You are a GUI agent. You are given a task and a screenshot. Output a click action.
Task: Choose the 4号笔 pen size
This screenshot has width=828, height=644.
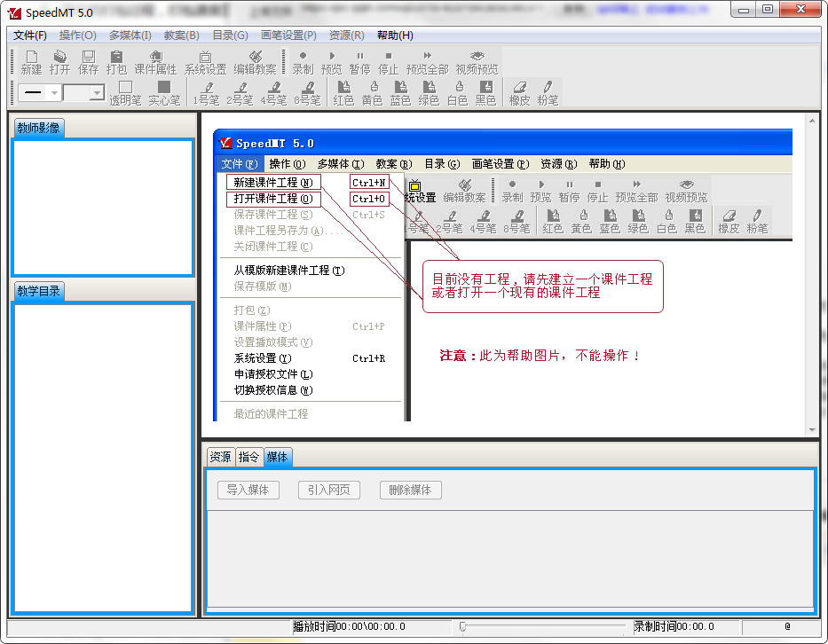point(273,93)
